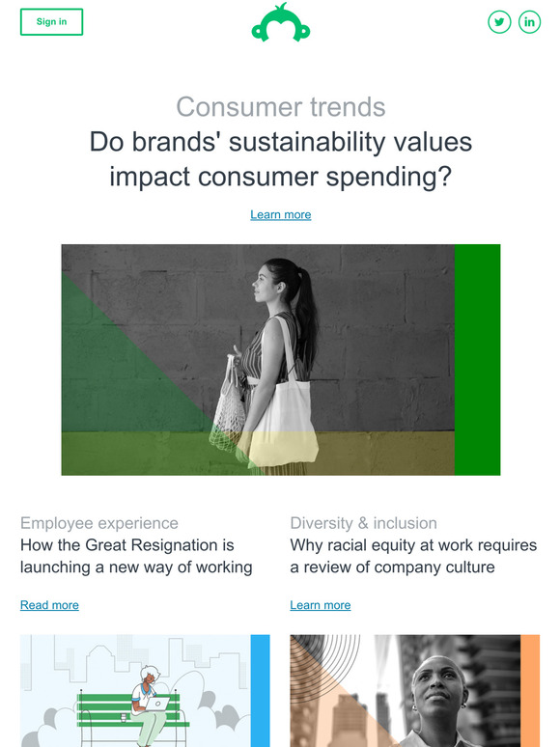Select the Consumer trends heading
The image size is (560, 747).
pyautogui.click(x=281, y=107)
